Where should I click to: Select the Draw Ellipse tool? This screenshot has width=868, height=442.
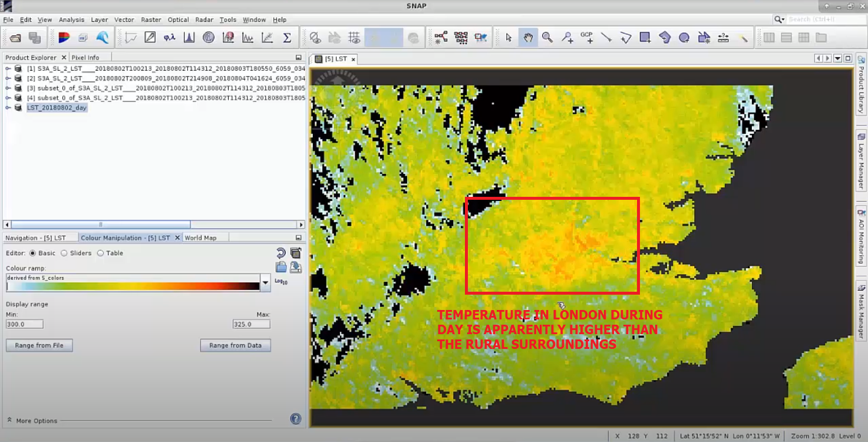pos(684,38)
